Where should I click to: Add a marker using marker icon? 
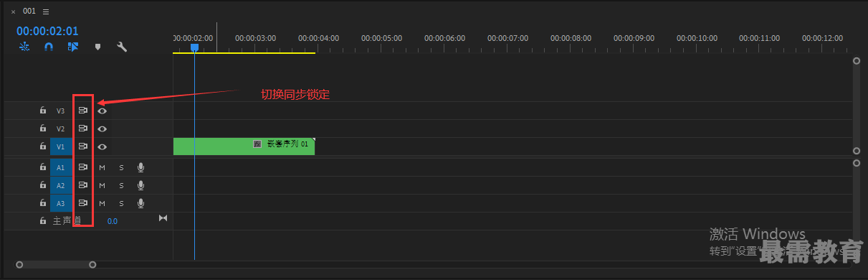(98, 47)
